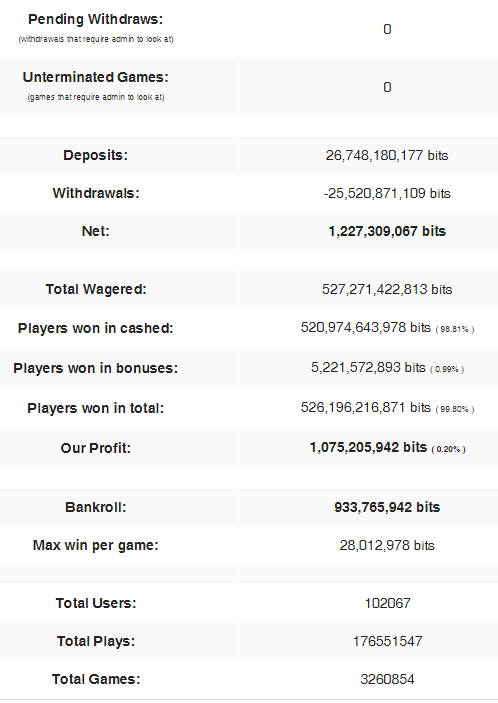Screen dimensions: 498x703
Task: Click the Deposits amount in bits
Action: 387,155
